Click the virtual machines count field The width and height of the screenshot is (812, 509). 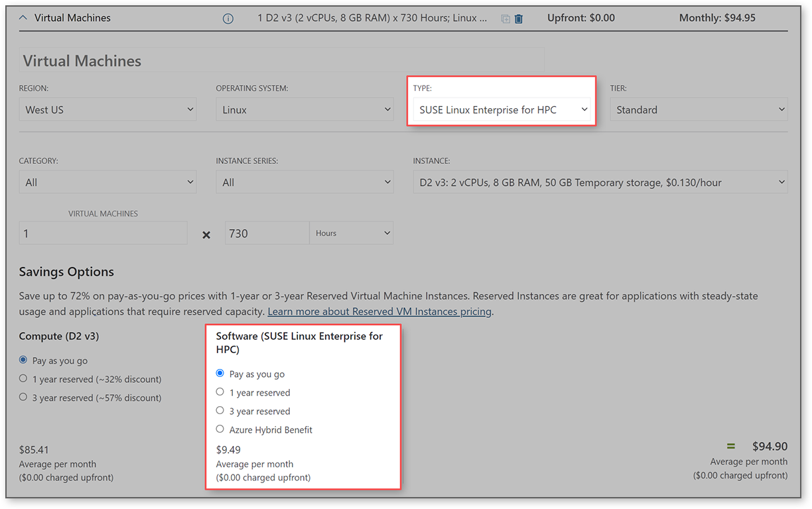[x=103, y=232]
